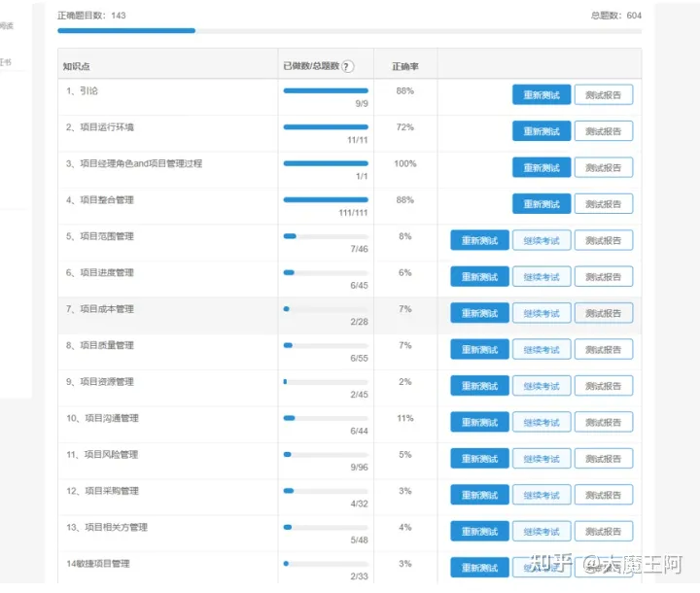Click the 6/55 completed count
The image size is (700, 593).
[x=359, y=358]
